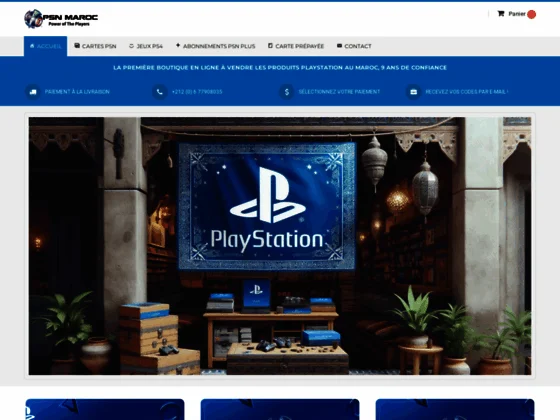
Task: Open the Carte Prépayée menu
Action: 296,46
